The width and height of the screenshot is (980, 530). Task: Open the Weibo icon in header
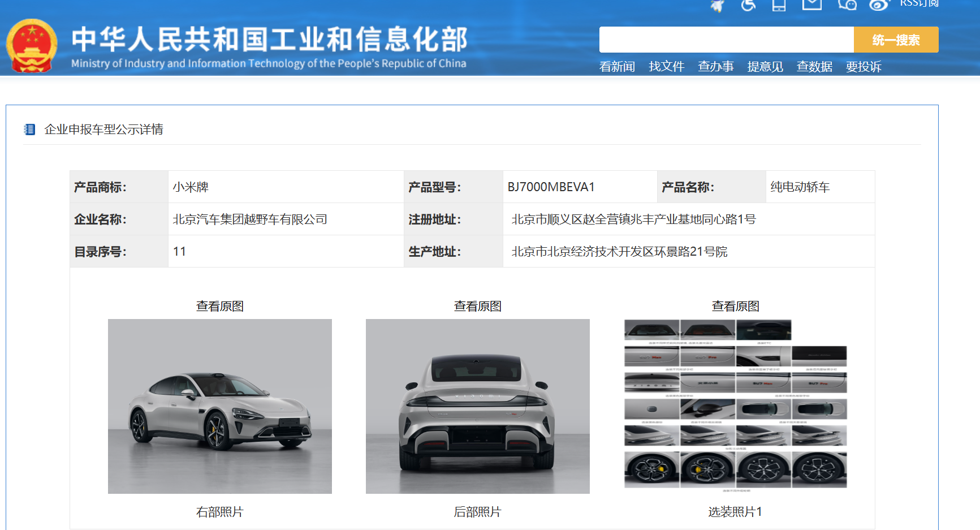point(879,5)
